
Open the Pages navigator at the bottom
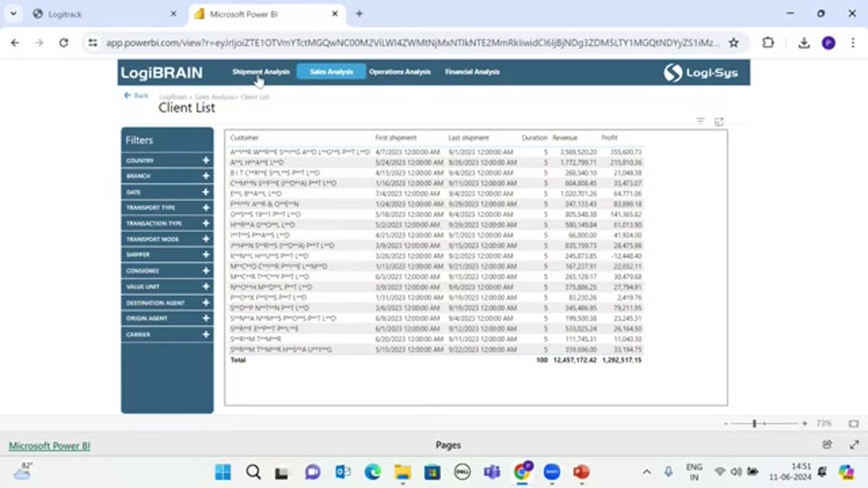(448, 445)
